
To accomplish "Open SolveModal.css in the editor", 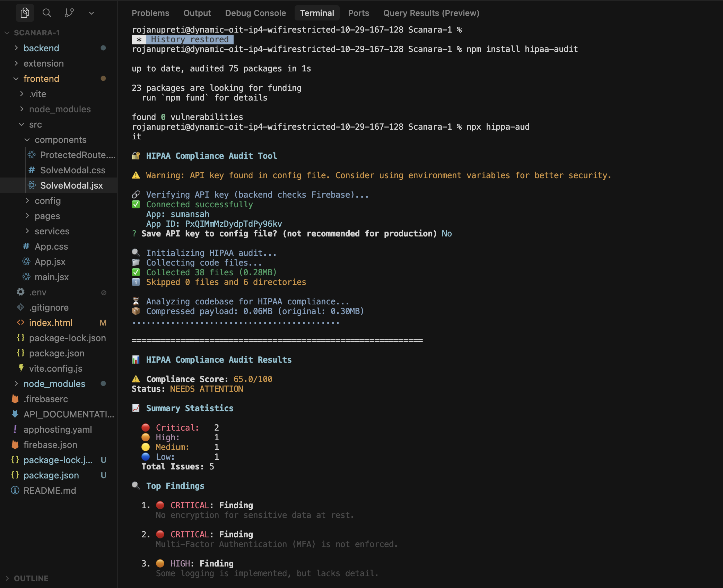I will point(72,170).
